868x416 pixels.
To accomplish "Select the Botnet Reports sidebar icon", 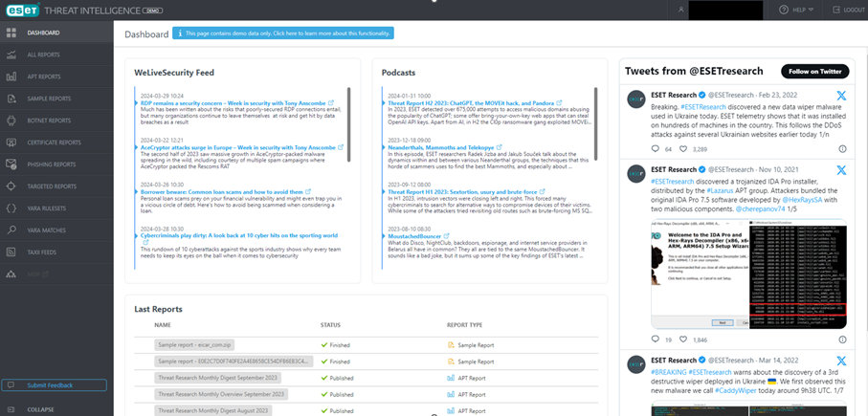I will [11, 120].
